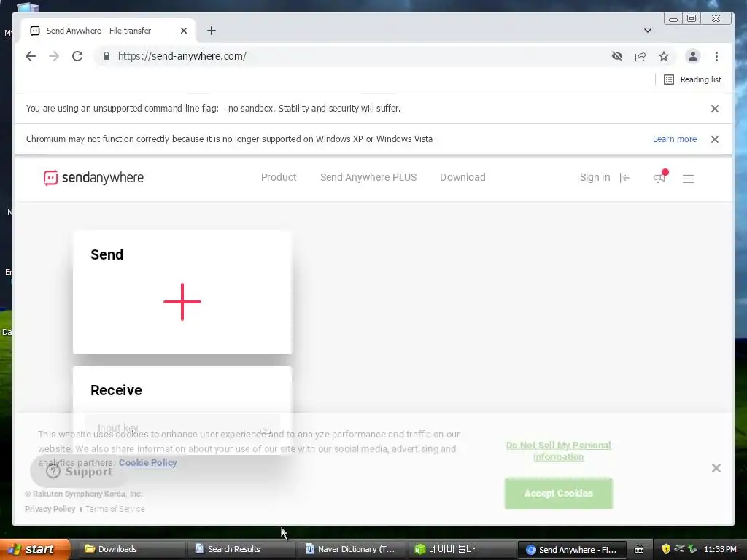The image size is (747, 560).
Task: Click the receive download arrow icon
Action: tap(266, 428)
